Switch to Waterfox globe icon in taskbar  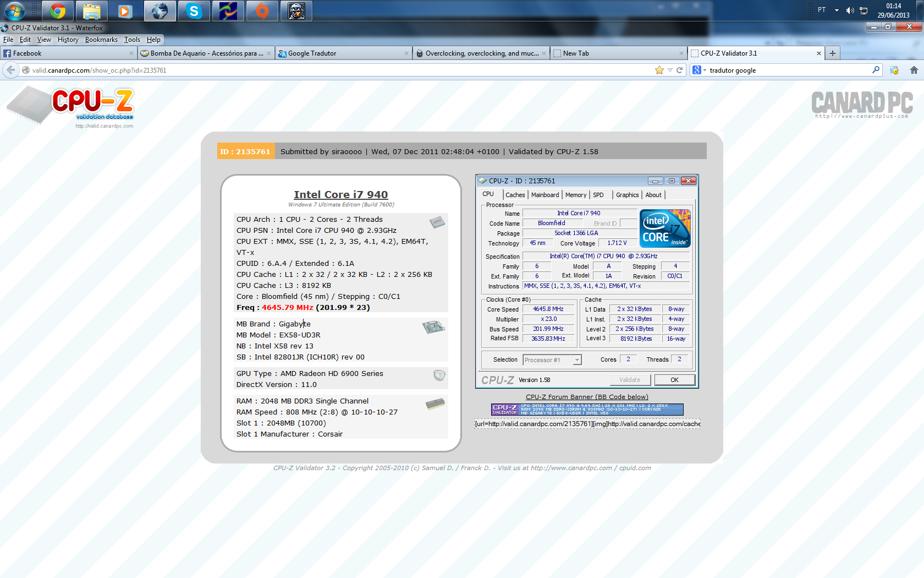[x=159, y=10]
